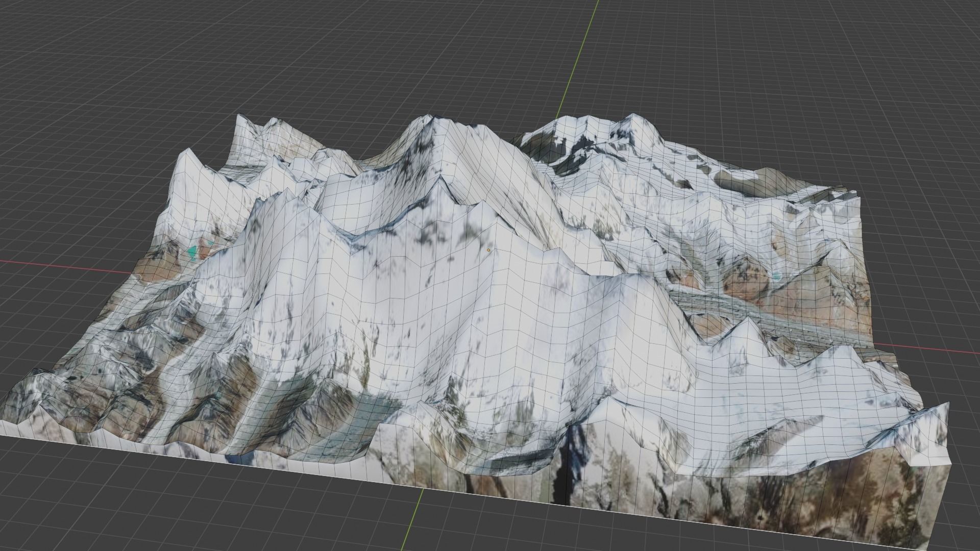Click the small turquoise lake on right slope
Screen dimensions: 980x551
click(777, 276)
